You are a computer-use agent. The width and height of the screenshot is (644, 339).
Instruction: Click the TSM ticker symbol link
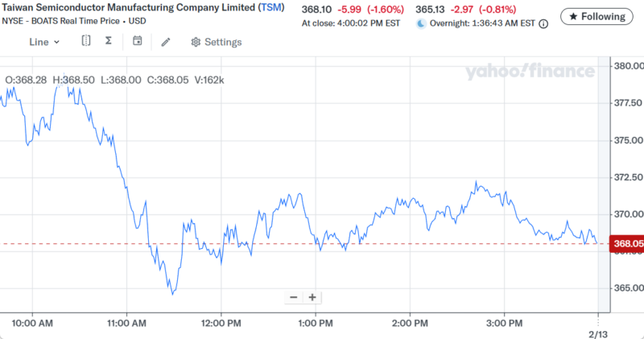[x=270, y=8]
